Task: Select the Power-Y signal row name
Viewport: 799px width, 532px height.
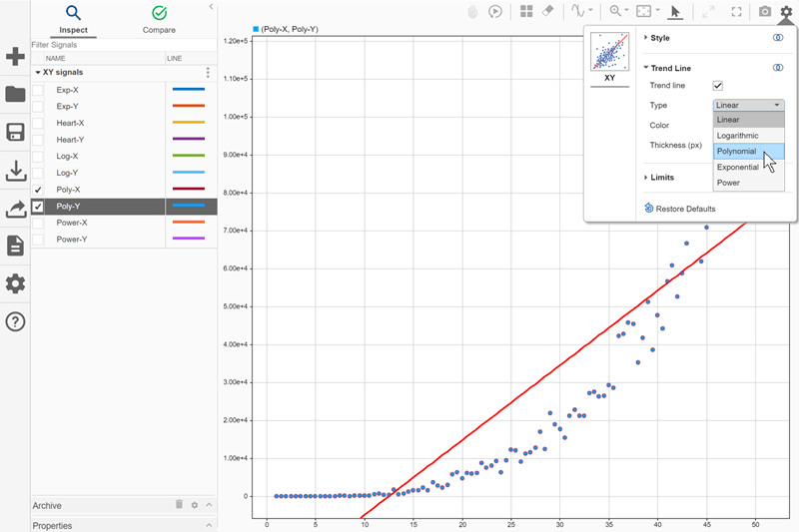Action: (x=72, y=240)
